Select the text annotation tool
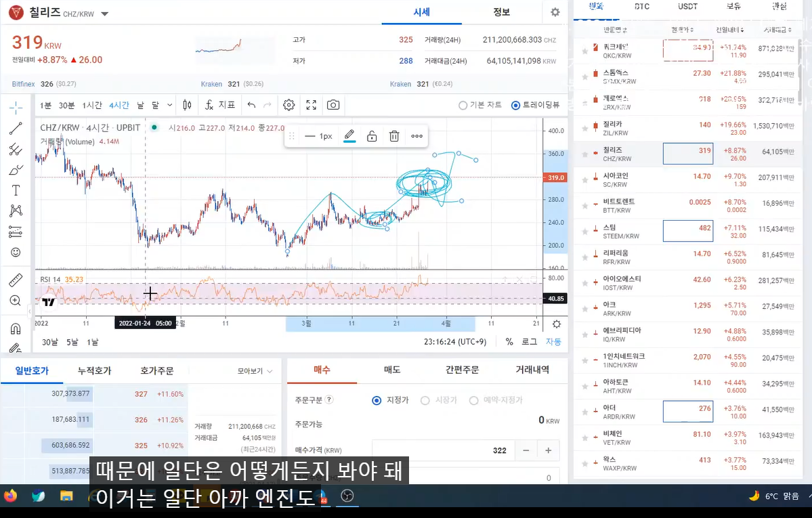812x518 pixels. click(16, 191)
